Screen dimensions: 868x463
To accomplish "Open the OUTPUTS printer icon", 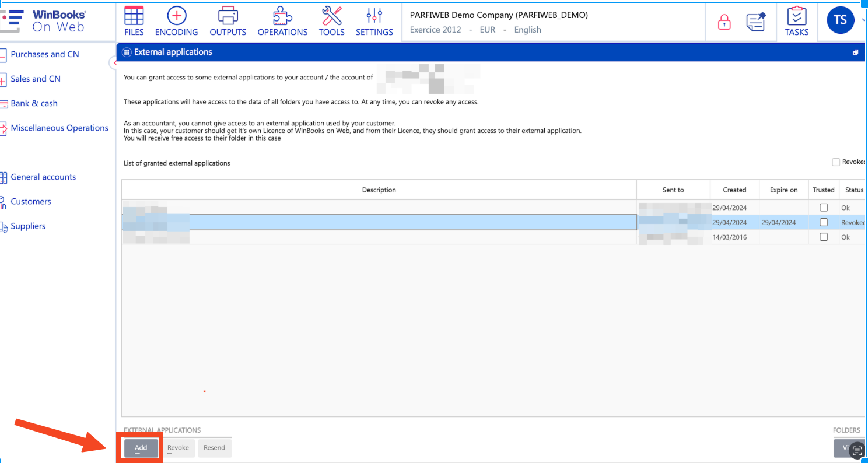I will tap(228, 16).
